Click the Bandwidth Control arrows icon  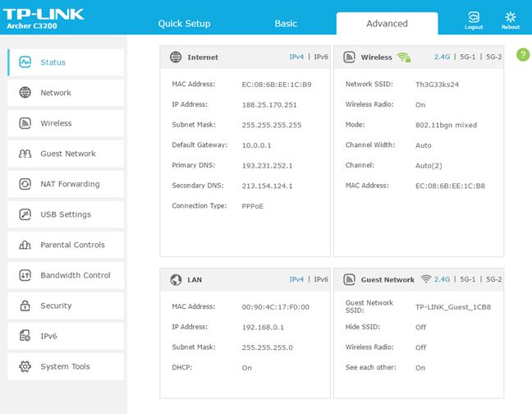coord(25,275)
